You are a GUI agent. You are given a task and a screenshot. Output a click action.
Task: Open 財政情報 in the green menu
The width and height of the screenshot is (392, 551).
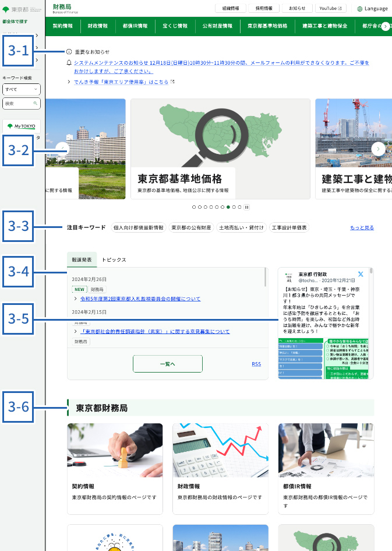(97, 26)
